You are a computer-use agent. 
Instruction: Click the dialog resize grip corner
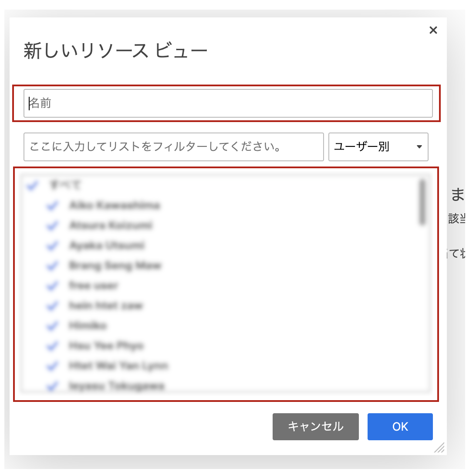coord(439,448)
